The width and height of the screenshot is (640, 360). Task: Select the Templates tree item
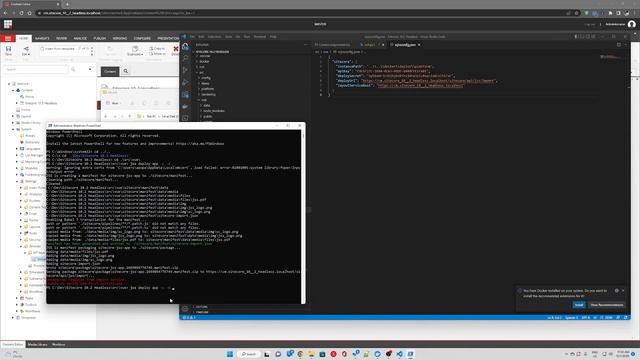[27, 318]
